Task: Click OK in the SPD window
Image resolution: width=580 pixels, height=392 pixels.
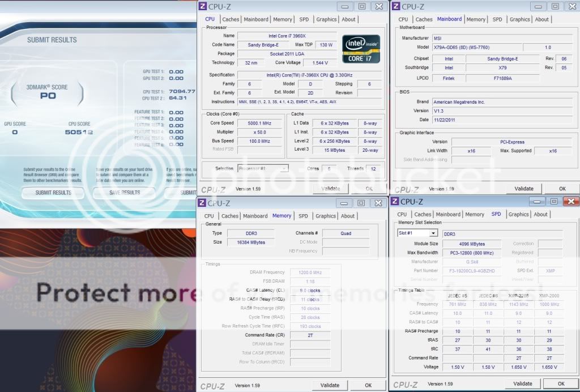Action: pos(561,384)
